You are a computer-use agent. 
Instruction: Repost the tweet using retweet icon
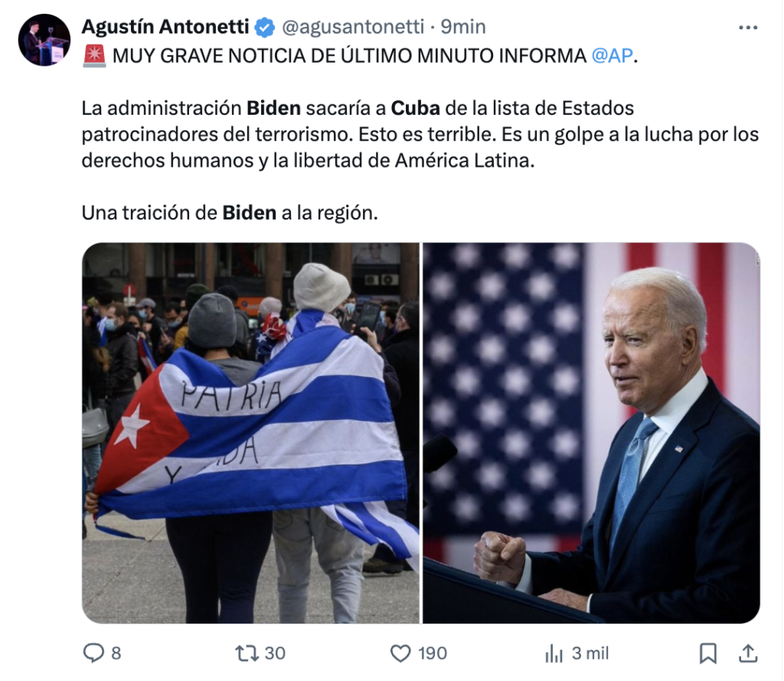click(247, 653)
